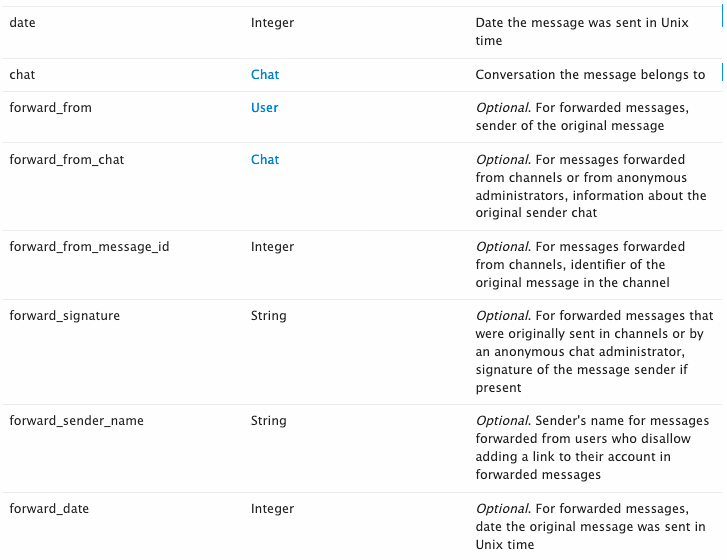Follow the Chat link in forward_from_chat row

click(265, 160)
